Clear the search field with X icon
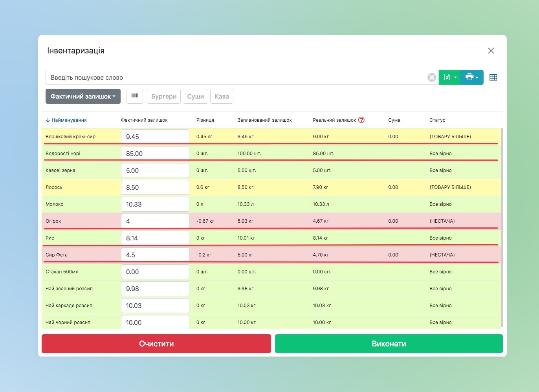This screenshot has height=392, width=539. click(431, 77)
